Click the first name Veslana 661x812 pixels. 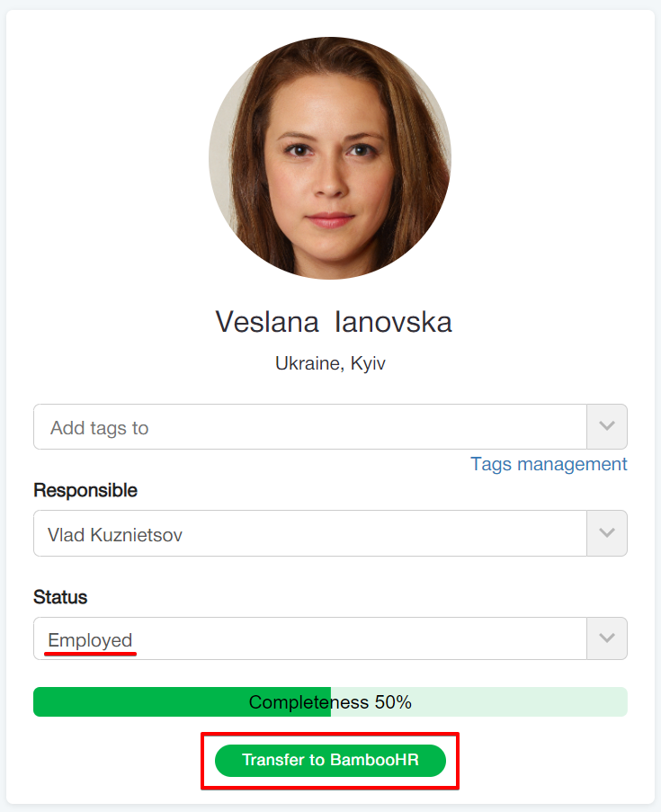click(269, 322)
